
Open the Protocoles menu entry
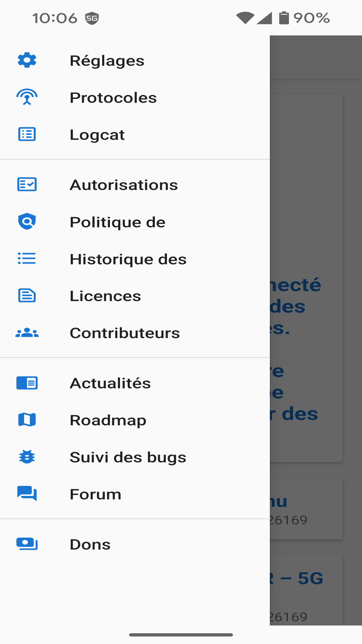[x=113, y=98]
